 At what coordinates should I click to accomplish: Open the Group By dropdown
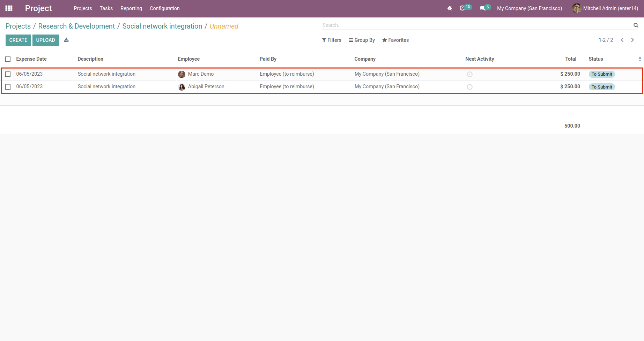(x=362, y=40)
